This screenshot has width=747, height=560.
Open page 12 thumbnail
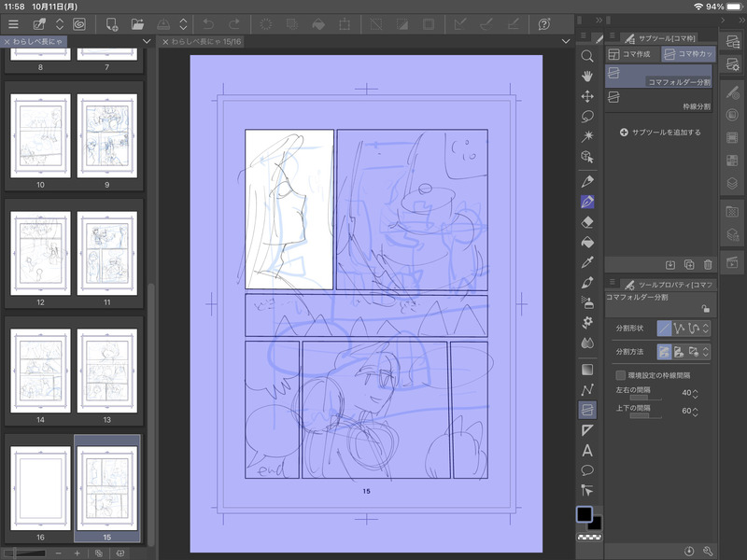(40, 253)
